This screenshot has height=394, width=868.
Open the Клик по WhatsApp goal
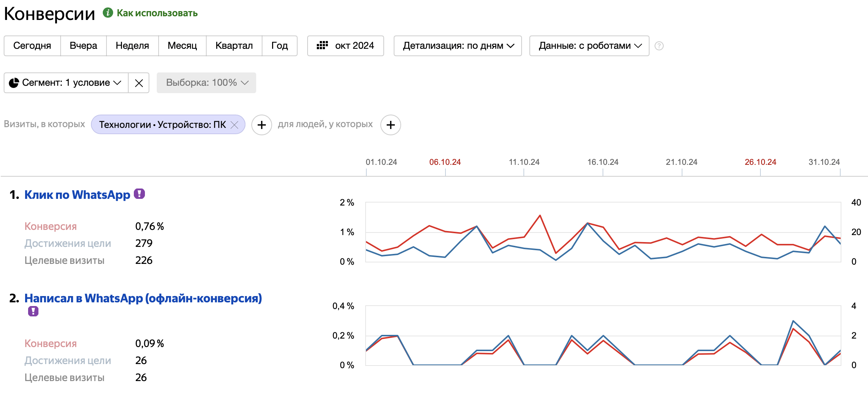coord(77,195)
